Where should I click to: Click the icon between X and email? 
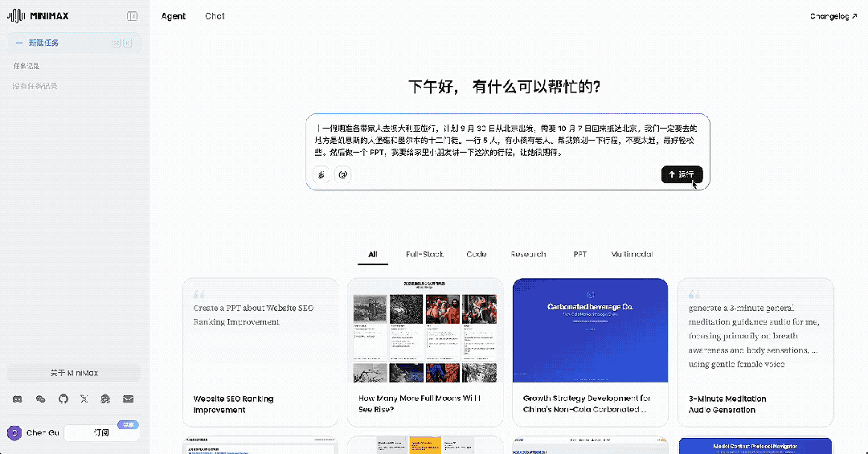pos(105,399)
